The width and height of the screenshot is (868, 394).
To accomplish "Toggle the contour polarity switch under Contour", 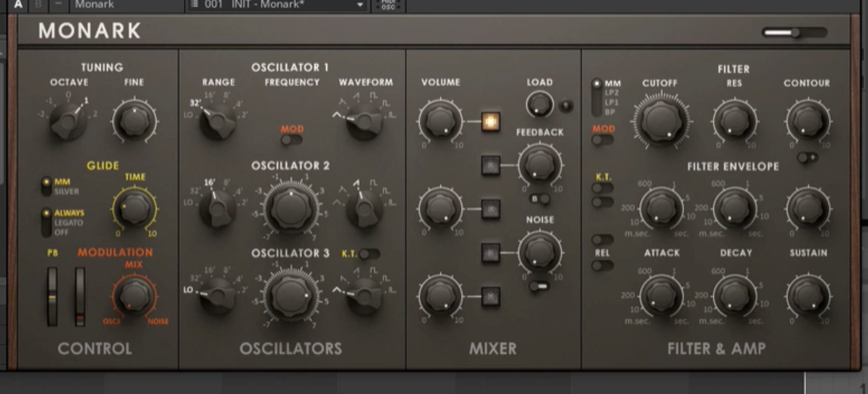I will pos(808,158).
